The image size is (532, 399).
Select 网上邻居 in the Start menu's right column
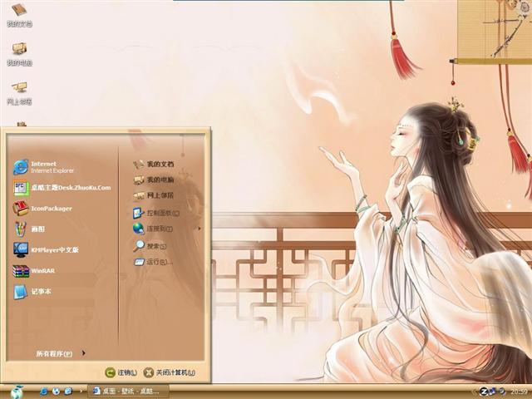153,195
